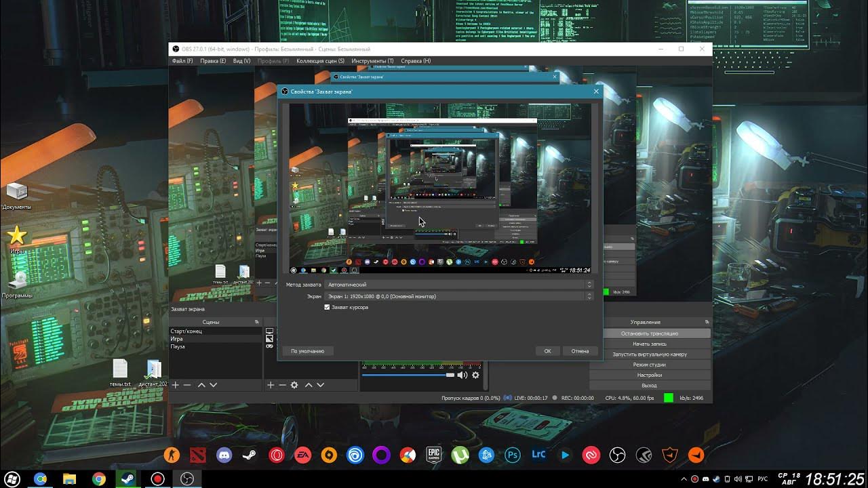Screen dimensions: 868x488
Task: Open the Вид menu
Action: (242, 61)
